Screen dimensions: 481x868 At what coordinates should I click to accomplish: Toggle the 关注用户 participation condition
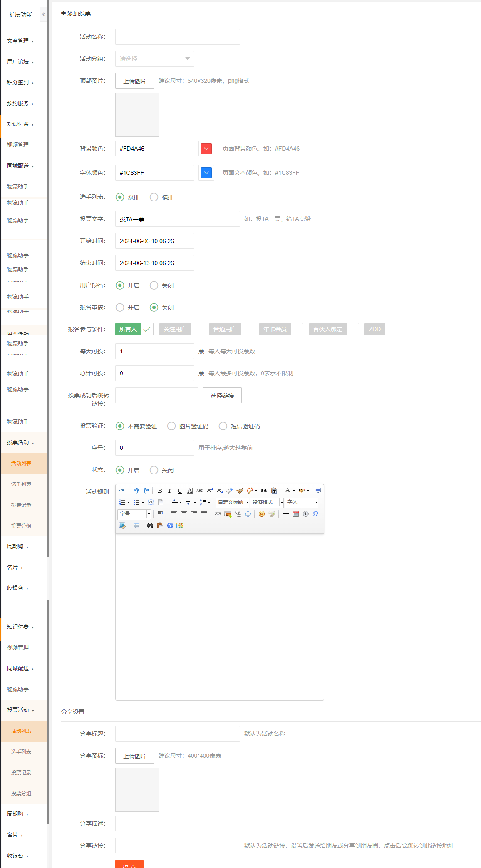pyautogui.click(x=181, y=329)
